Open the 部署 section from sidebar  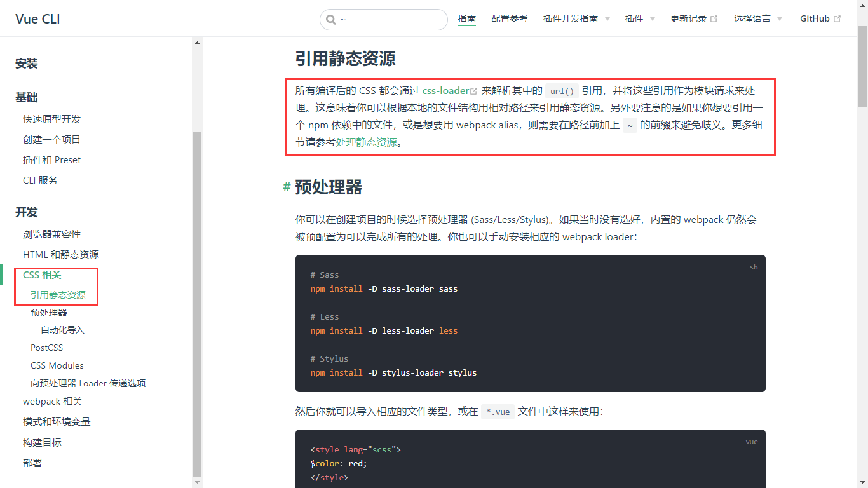coord(32,463)
